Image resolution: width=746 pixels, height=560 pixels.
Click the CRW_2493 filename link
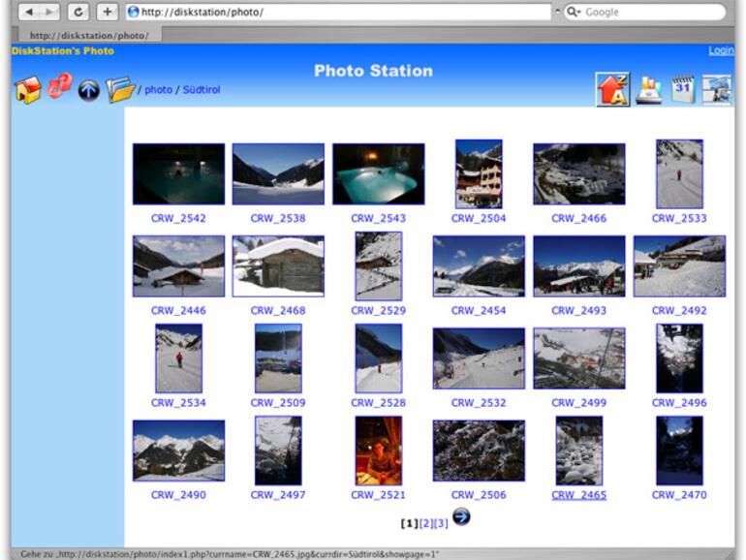click(579, 311)
